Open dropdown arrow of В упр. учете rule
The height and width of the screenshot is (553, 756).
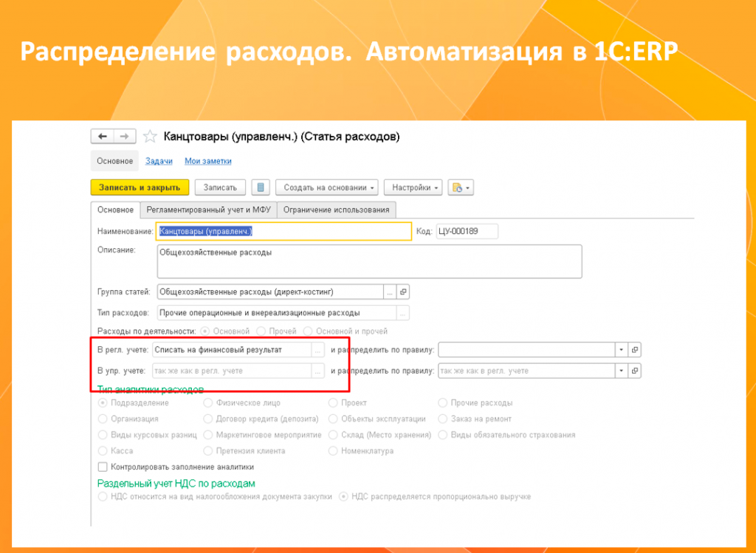point(622,371)
